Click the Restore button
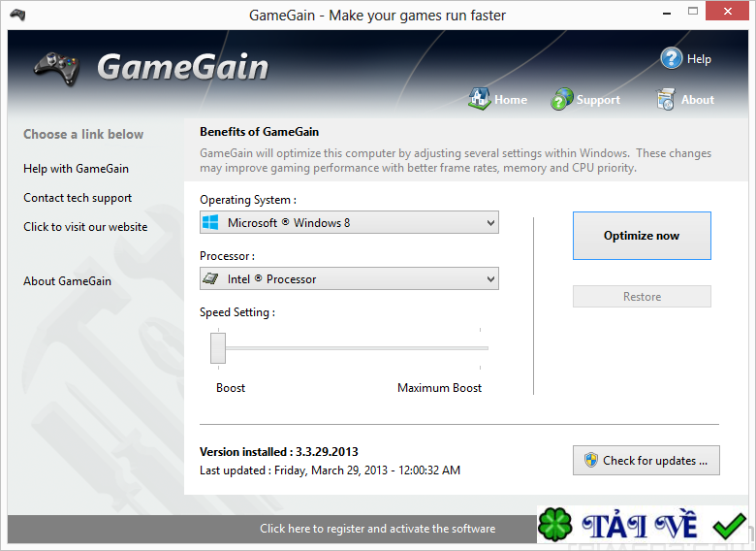756x551 pixels. click(x=642, y=296)
